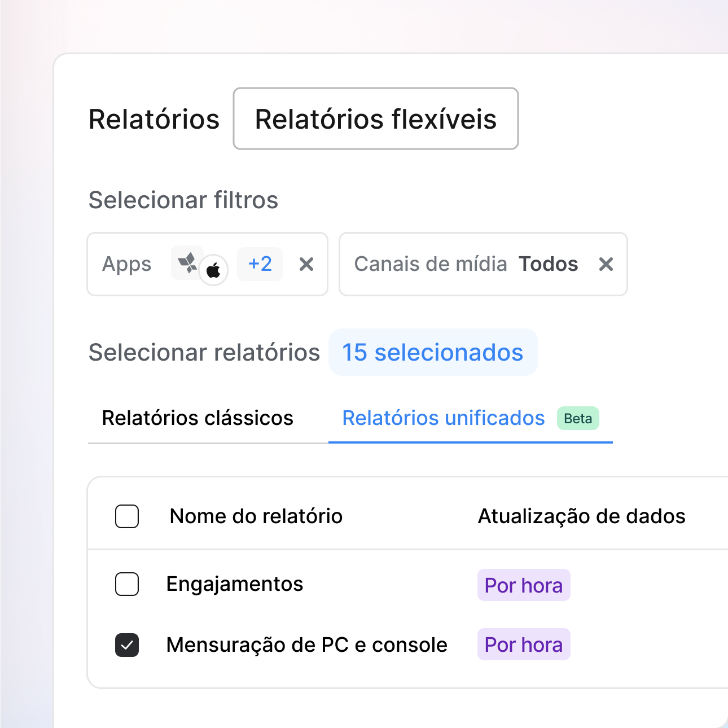The width and height of the screenshot is (728, 728).
Task: Check the Engajamentos report checkbox
Action: [127, 584]
